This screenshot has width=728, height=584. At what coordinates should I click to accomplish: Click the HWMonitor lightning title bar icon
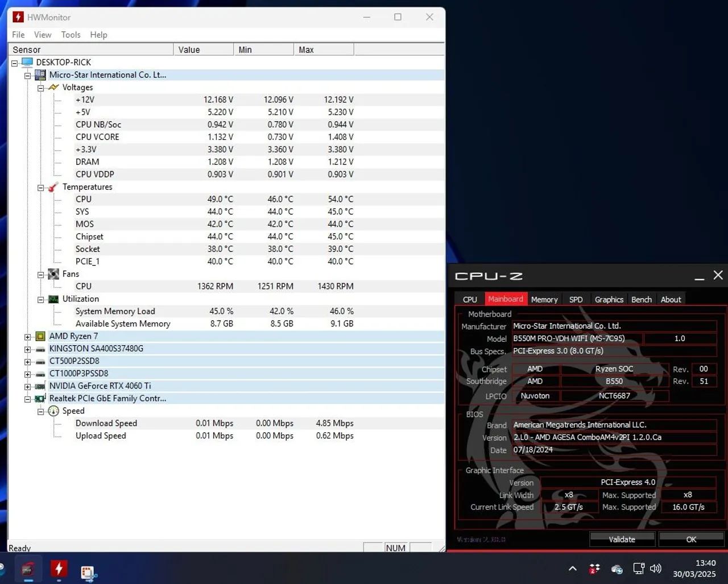[x=18, y=17]
